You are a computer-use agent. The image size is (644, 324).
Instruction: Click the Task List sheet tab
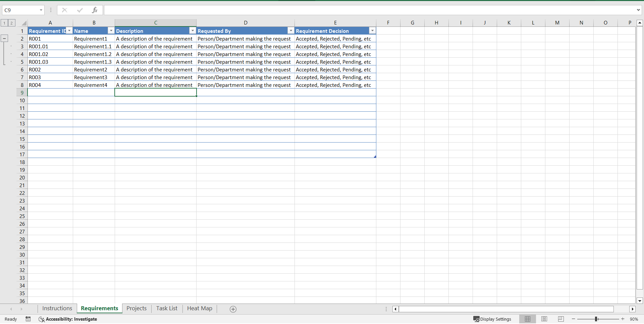[167, 308]
